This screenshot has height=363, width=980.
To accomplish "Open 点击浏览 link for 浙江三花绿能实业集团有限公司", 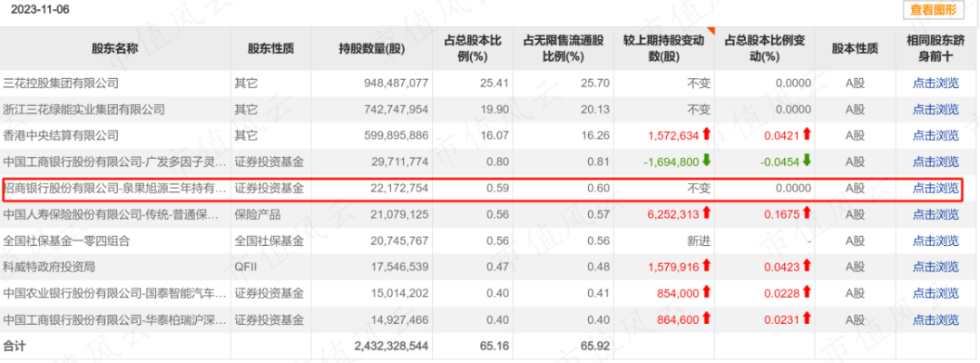I will coord(936,109).
